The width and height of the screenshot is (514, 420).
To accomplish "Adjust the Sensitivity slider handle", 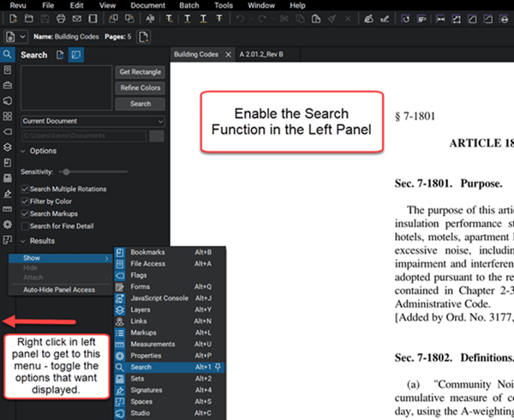I will 66,171.
